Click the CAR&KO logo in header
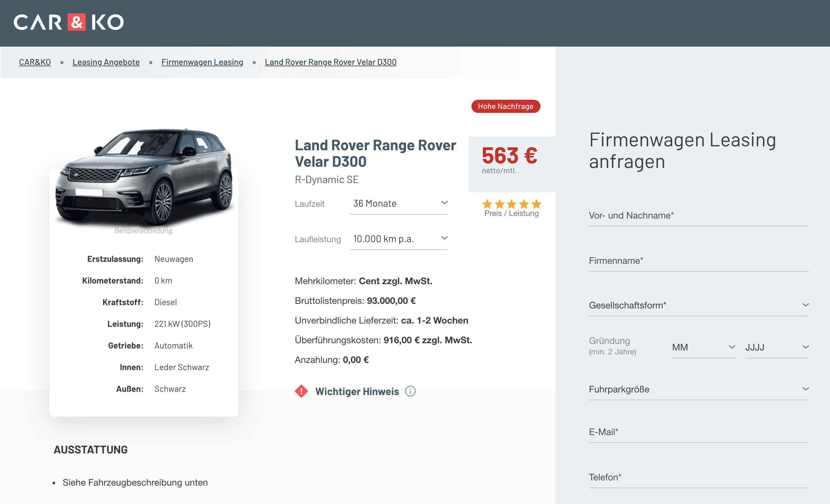This screenshot has height=504, width=830. [69, 22]
